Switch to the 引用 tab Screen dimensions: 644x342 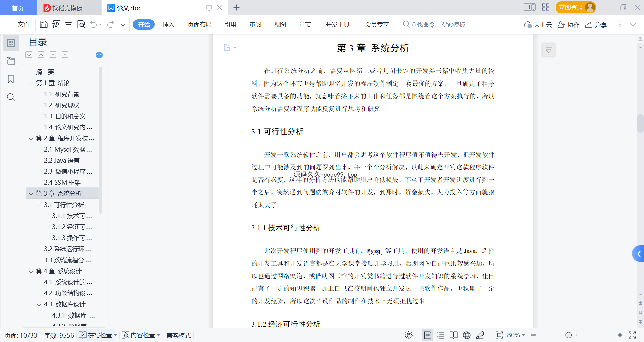230,24
